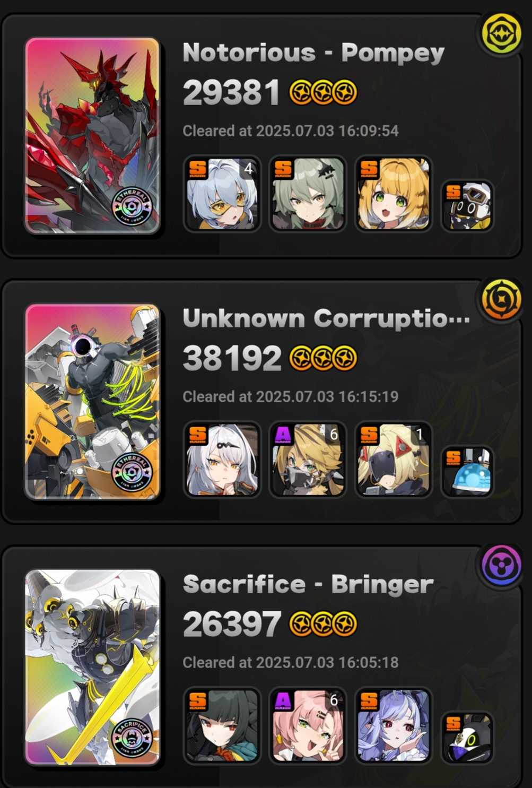
Task: Select the purple-haired agent in Bringer team
Action: tap(393, 725)
